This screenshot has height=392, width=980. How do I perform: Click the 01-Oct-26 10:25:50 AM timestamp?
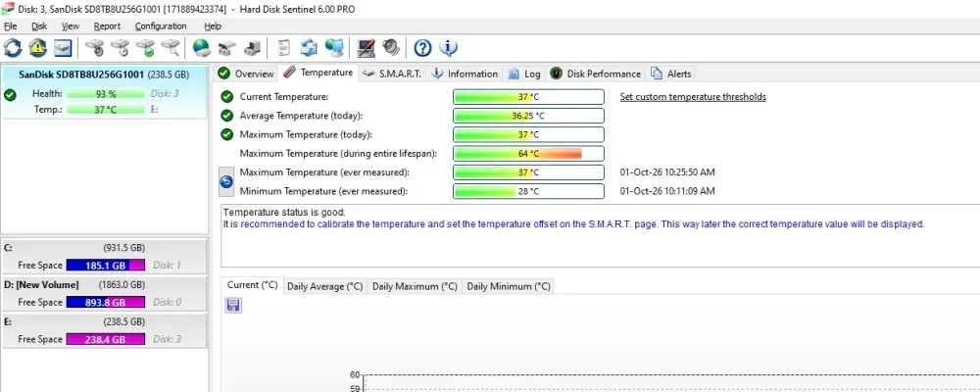click(666, 171)
